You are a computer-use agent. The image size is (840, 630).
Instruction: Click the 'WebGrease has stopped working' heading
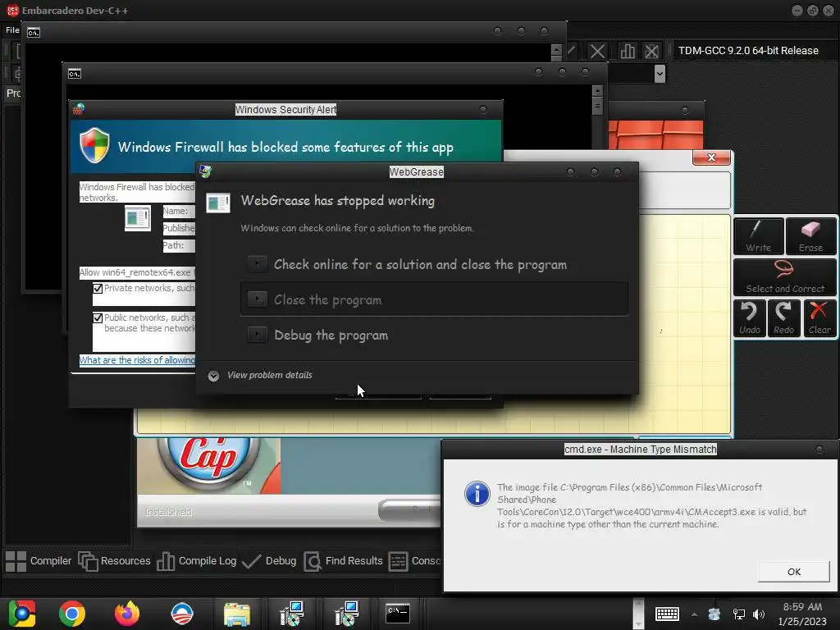coord(338,200)
